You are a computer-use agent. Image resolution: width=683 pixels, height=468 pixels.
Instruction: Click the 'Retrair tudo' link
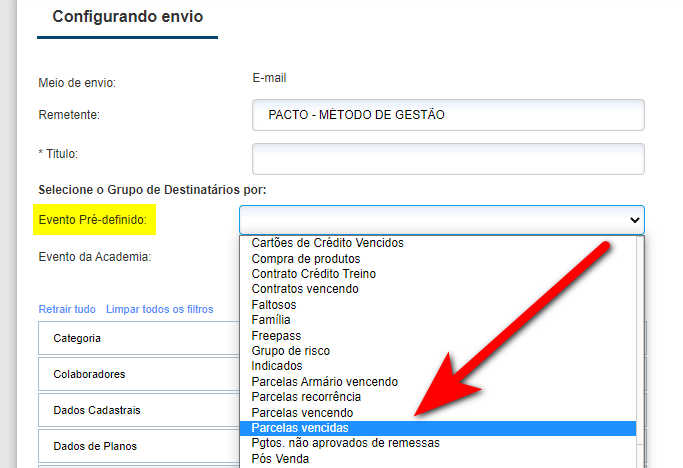click(x=67, y=309)
